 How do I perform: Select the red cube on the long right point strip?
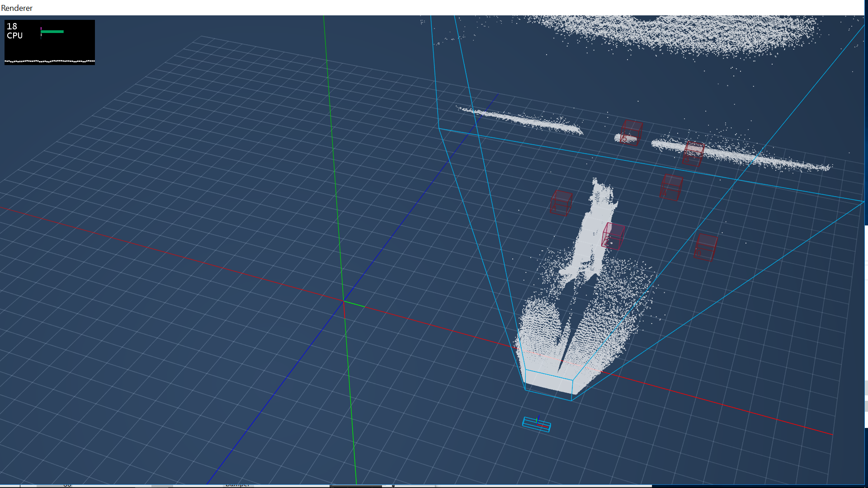point(693,154)
